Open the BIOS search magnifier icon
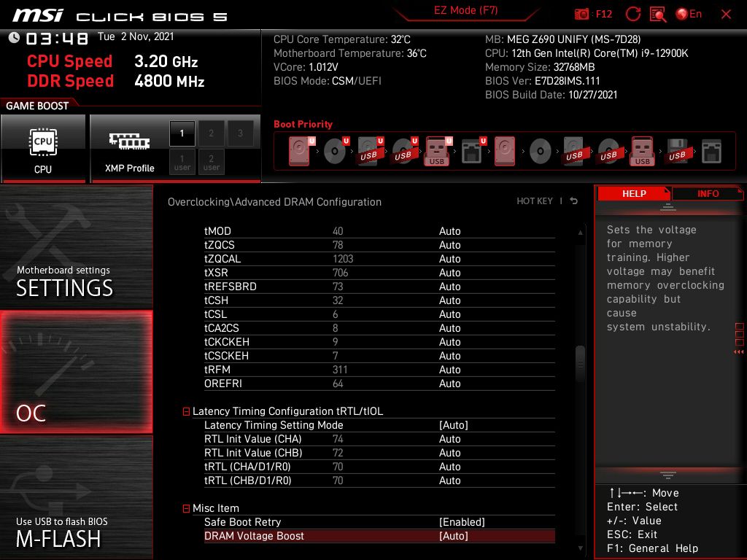 tap(658, 15)
